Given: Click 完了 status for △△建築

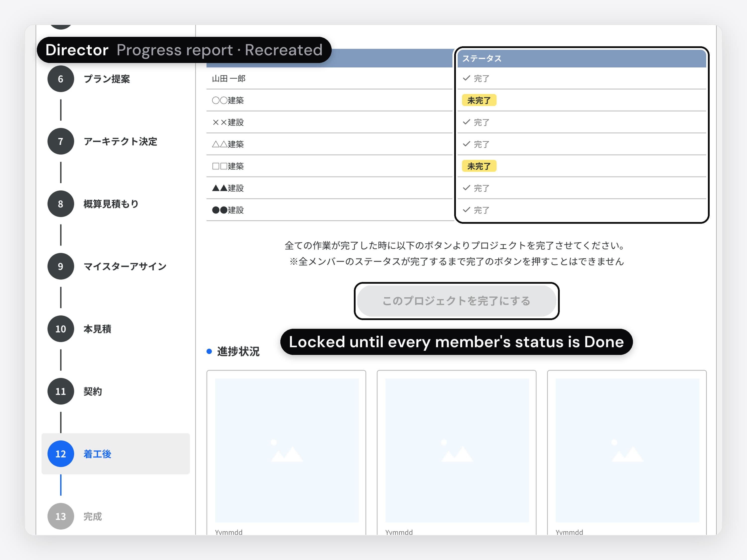Looking at the screenshot, I should pos(476,144).
